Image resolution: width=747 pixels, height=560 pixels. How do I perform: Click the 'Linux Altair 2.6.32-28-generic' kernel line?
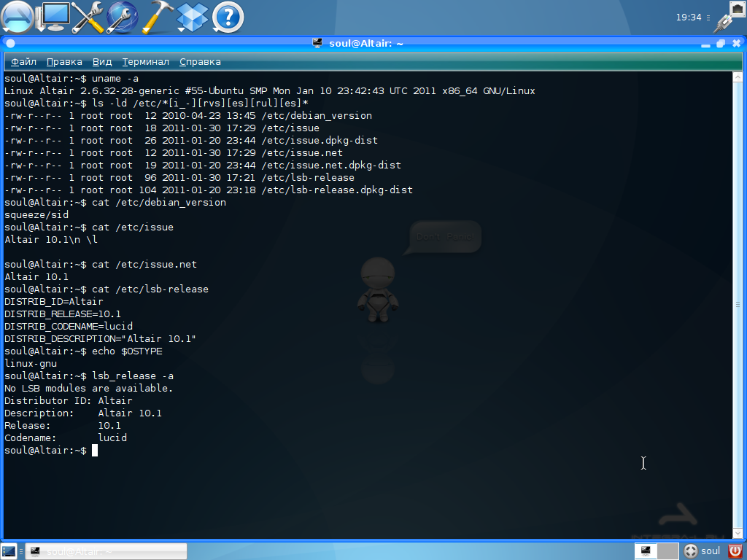click(x=270, y=91)
